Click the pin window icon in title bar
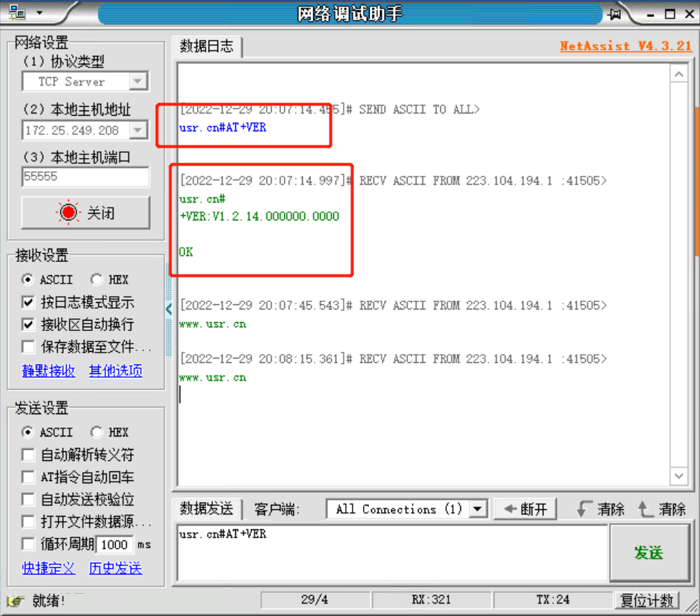 click(x=615, y=13)
